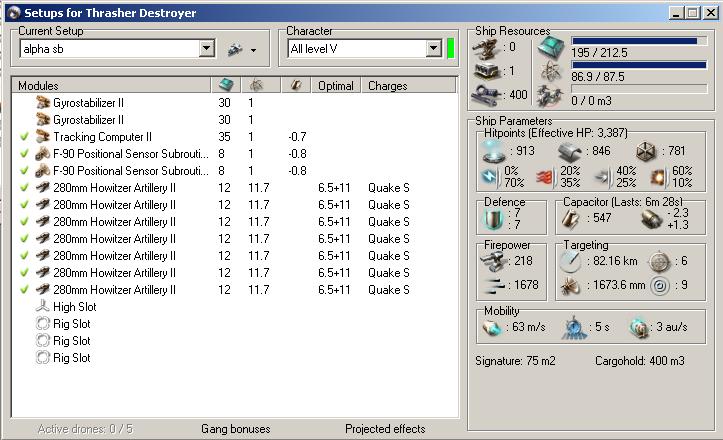This screenshot has width=723, height=440.
Task: Click the powergrid usage progress bar
Action: click(639, 65)
